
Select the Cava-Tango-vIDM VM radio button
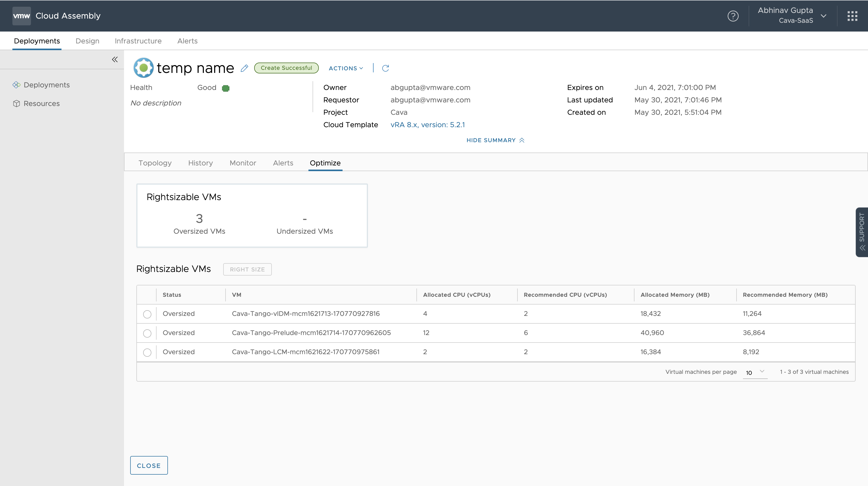click(x=147, y=314)
